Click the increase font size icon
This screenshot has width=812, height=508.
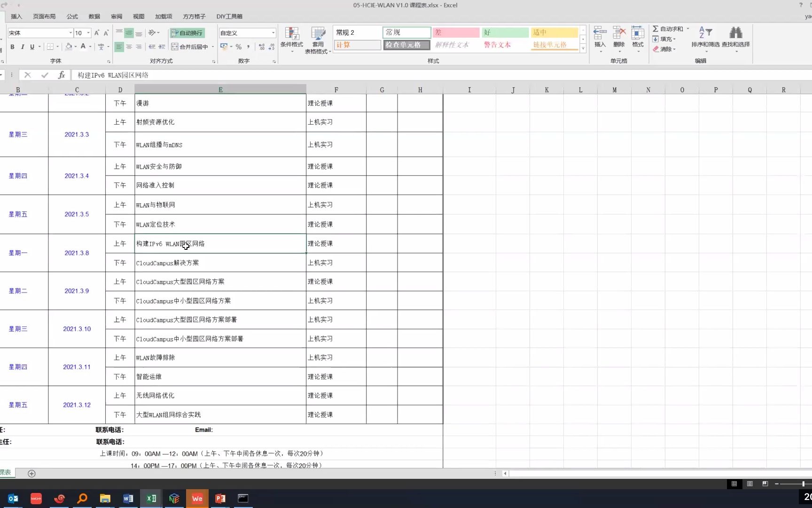(x=97, y=33)
